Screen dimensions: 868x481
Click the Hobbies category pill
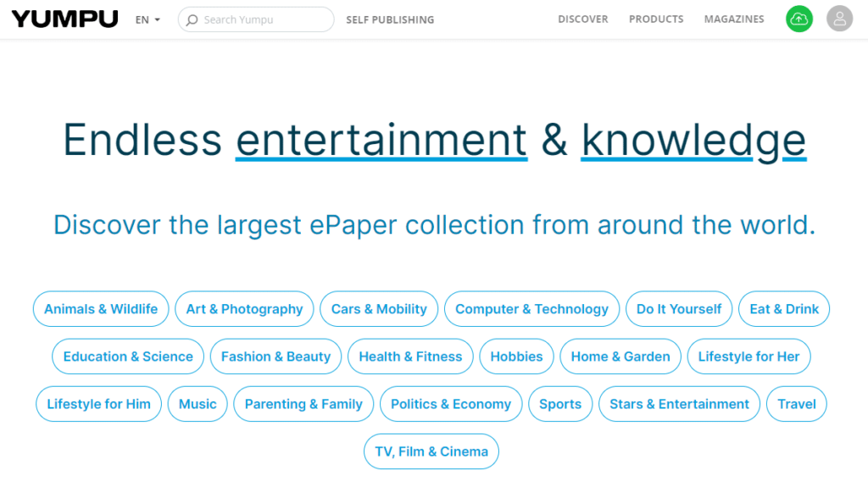coord(516,357)
